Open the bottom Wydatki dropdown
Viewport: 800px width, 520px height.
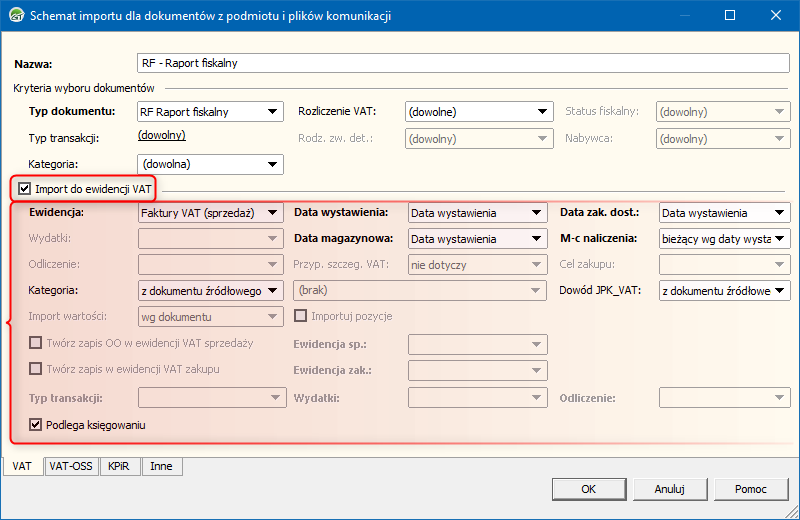click(478, 398)
